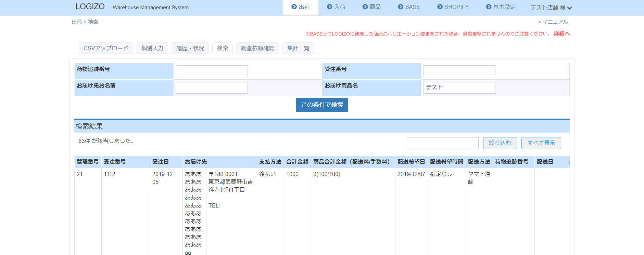Click the 絞り込む button
The height and width of the screenshot is (255, 644).
[500, 143]
